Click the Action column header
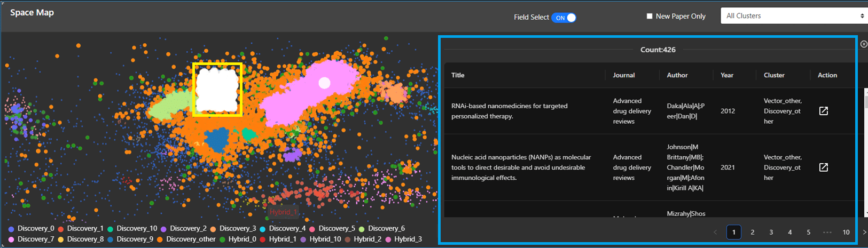Viewport: 868px width, 248px height. coord(827,75)
